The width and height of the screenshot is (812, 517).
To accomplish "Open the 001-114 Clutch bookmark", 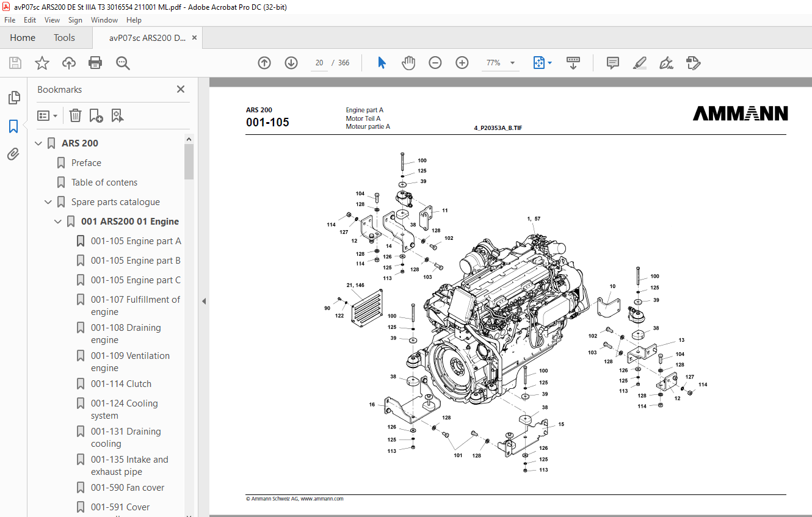I will click(121, 384).
